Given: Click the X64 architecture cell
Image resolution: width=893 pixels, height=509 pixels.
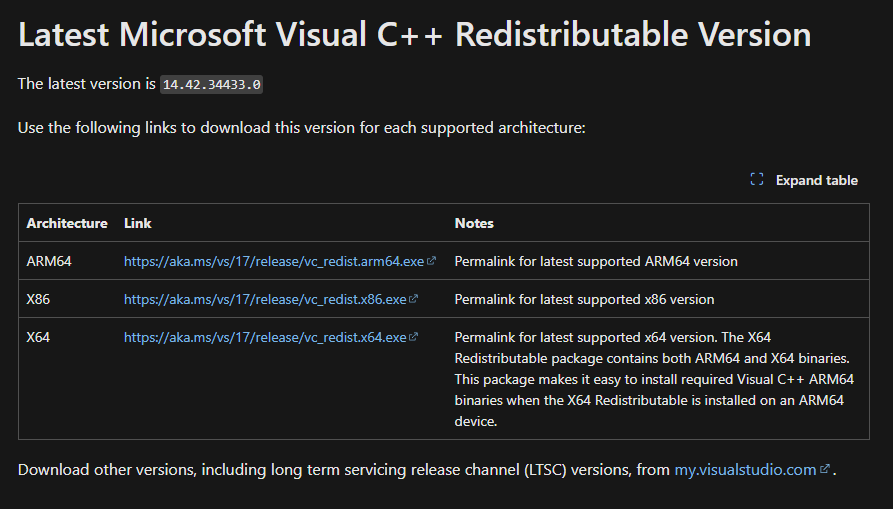Looking at the screenshot, I should tap(39, 337).
